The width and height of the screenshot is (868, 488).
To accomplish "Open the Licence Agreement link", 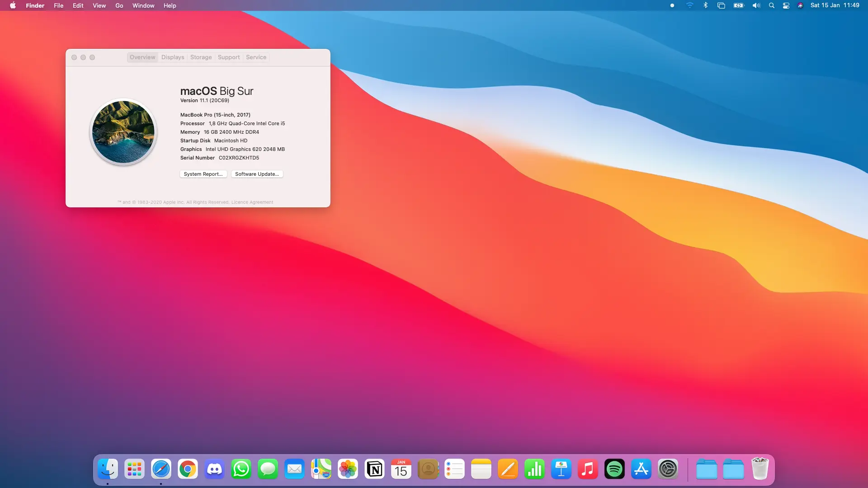I will 252,202.
